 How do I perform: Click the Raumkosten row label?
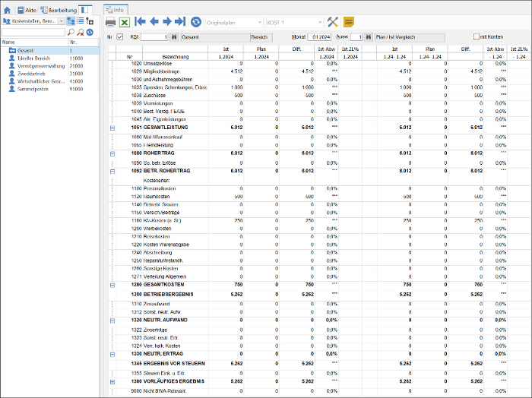(x=157, y=197)
